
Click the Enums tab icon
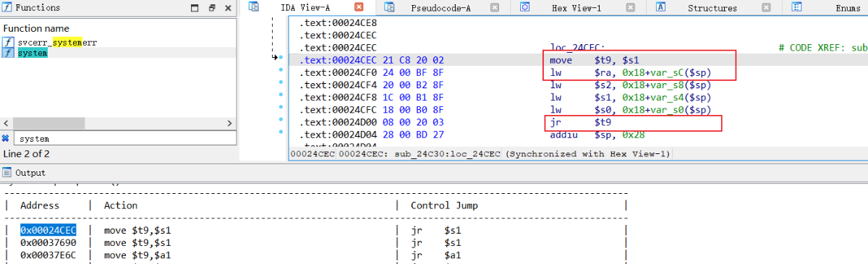[x=796, y=7]
